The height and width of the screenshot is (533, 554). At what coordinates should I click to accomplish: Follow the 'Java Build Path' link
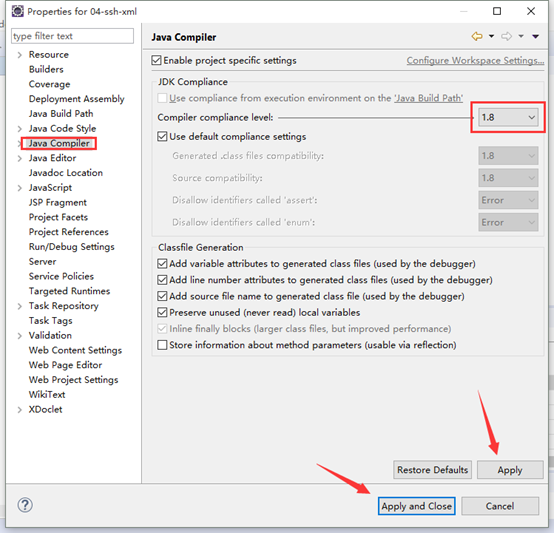429,98
